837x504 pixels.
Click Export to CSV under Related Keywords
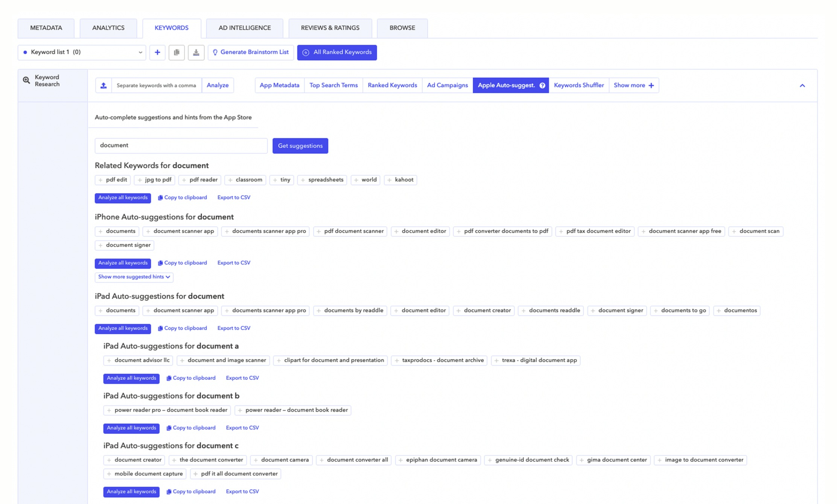point(234,198)
